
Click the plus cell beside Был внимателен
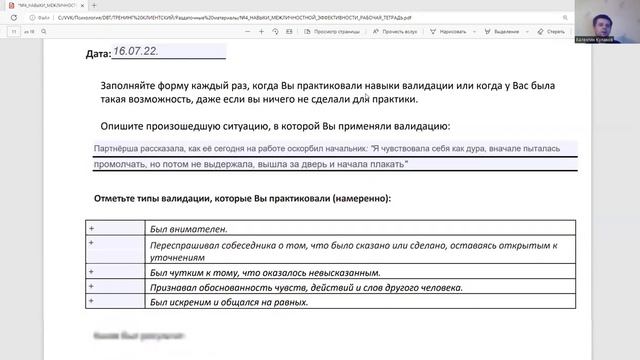[115, 228]
